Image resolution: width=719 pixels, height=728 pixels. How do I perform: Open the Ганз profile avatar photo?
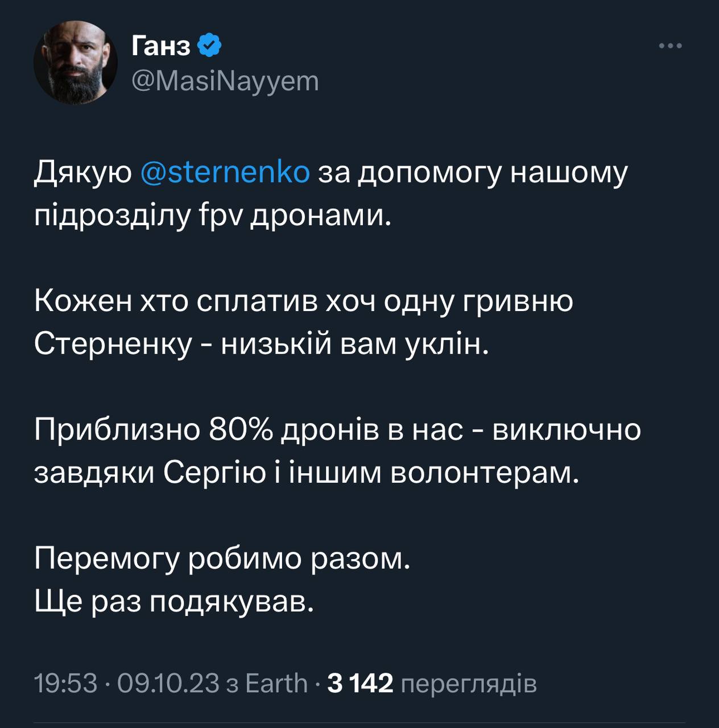click(75, 63)
